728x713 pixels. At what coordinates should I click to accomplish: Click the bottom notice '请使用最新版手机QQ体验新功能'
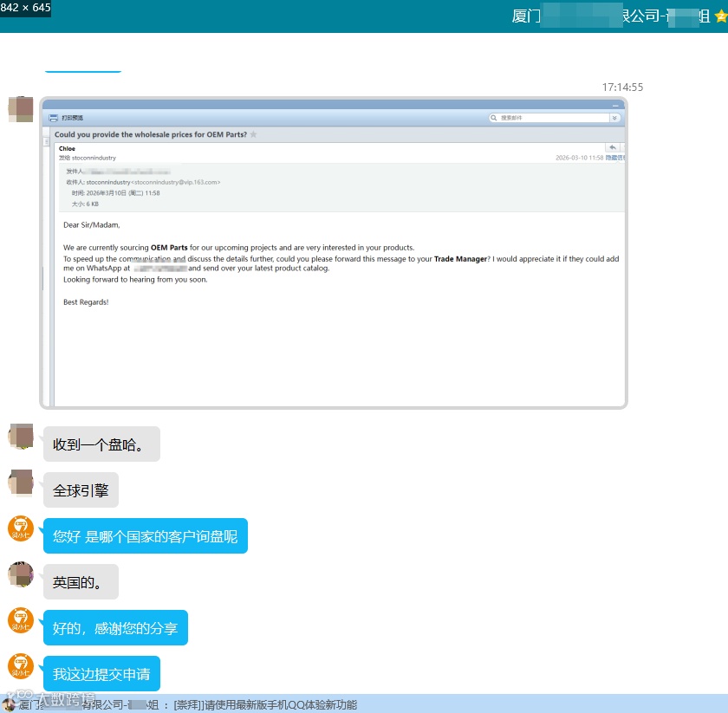(281, 705)
